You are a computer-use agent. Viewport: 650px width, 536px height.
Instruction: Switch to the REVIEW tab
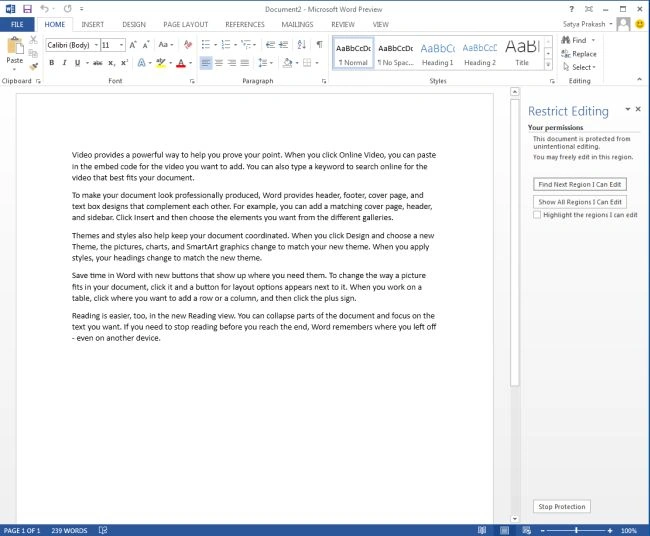click(x=343, y=24)
